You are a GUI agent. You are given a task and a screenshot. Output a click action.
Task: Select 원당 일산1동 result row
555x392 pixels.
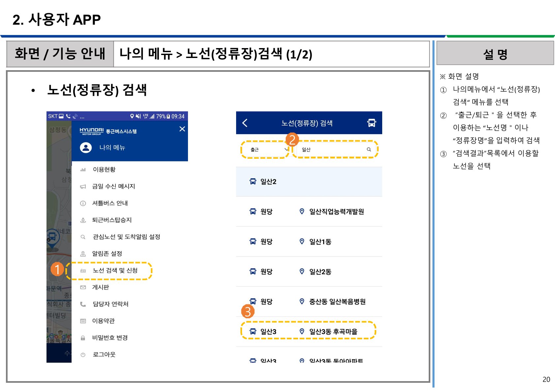(309, 241)
